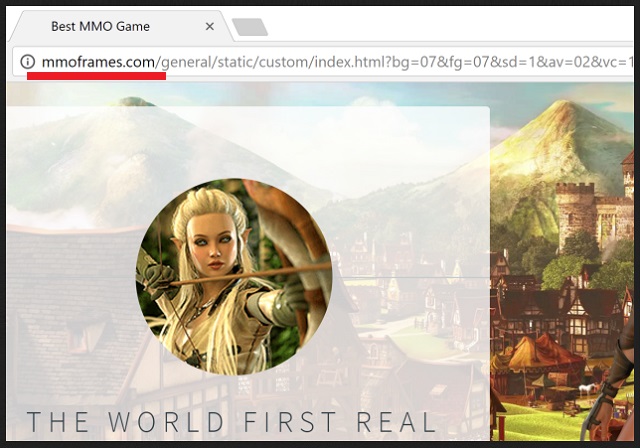Open a new tab with the blank tab button

click(x=250, y=27)
